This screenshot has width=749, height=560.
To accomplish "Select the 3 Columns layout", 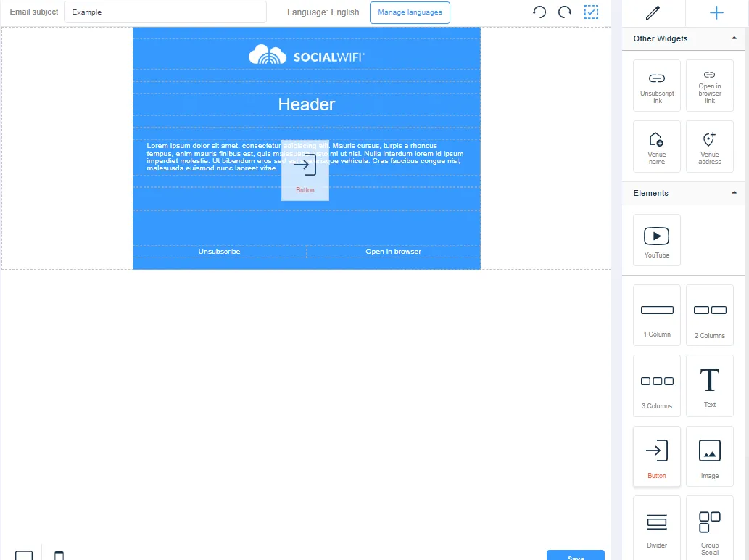I will click(x=657, y=386).
